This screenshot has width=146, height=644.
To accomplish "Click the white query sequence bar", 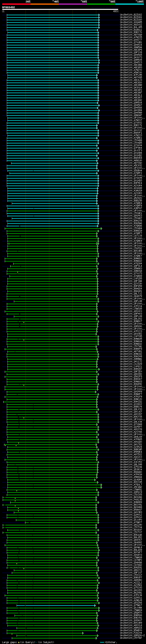I will [x=60, y=9].
